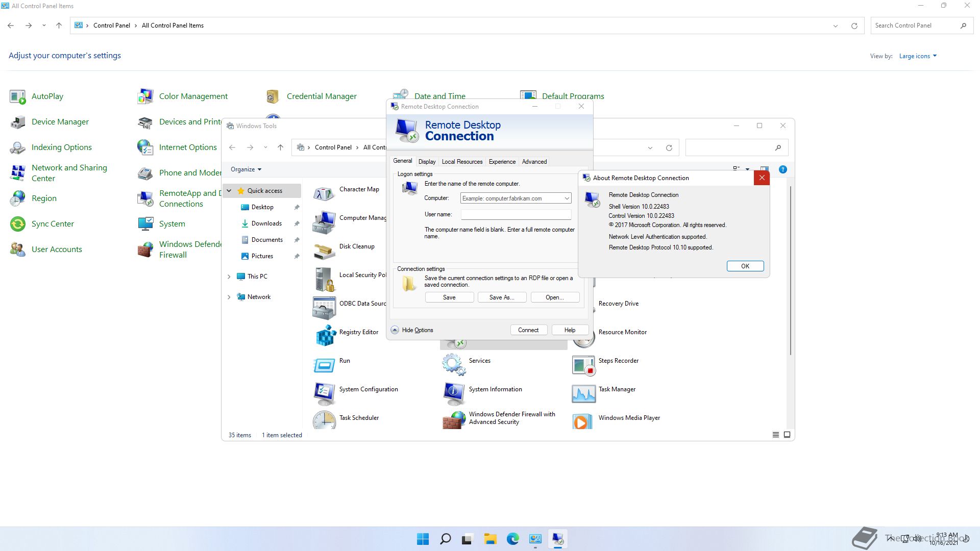Switch Windows Tools to details view

click(775, 435)
